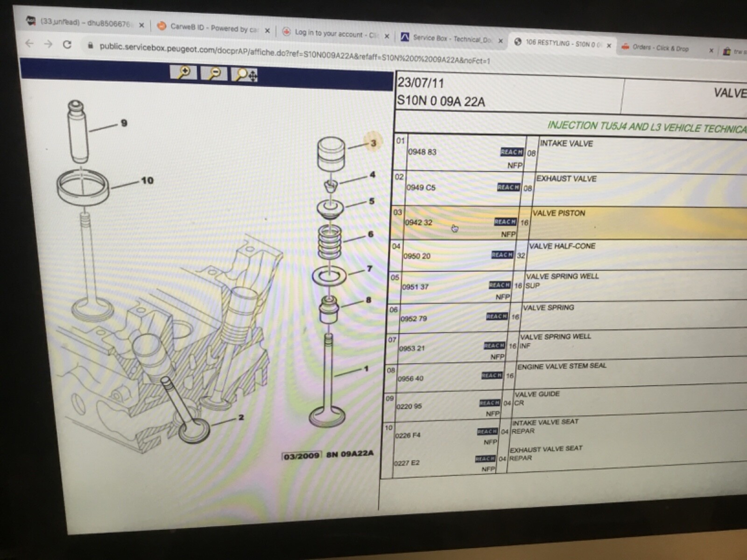Click REACH badge in VALVE SPRING row
This screenshot has width=747, height=560.
[x=497, y=316]
